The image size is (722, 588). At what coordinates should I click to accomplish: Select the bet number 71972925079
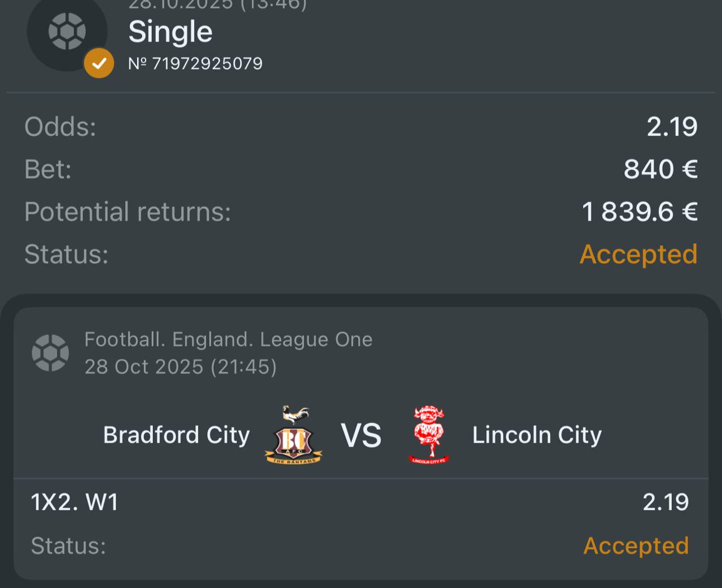pyautogui.click(x=195, y=63)
